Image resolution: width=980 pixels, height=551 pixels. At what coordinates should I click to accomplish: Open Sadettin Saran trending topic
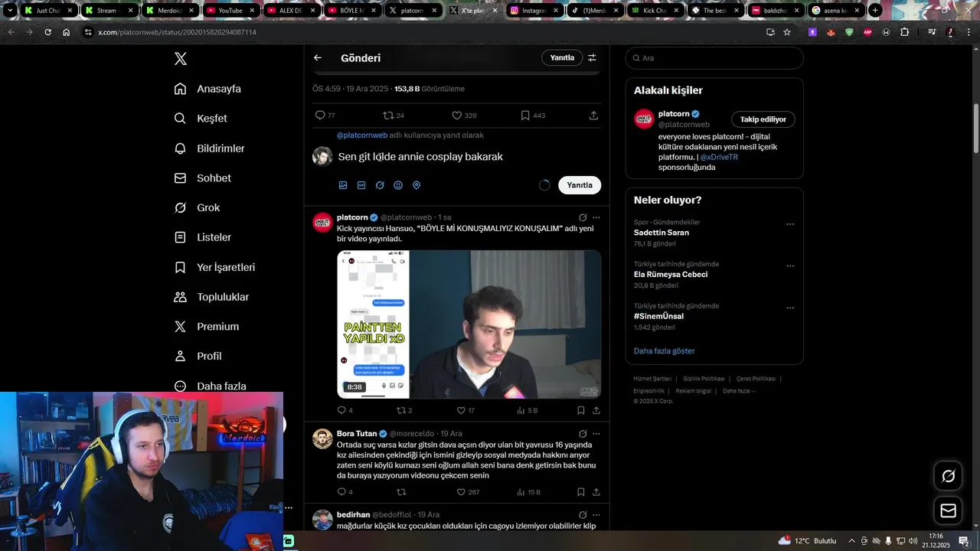pos(661,233)
